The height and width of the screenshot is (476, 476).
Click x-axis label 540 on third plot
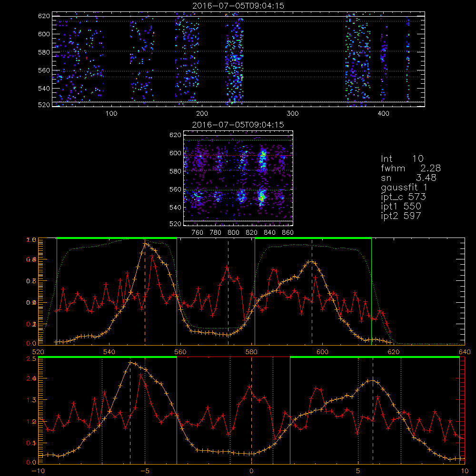tap(109, 352)
